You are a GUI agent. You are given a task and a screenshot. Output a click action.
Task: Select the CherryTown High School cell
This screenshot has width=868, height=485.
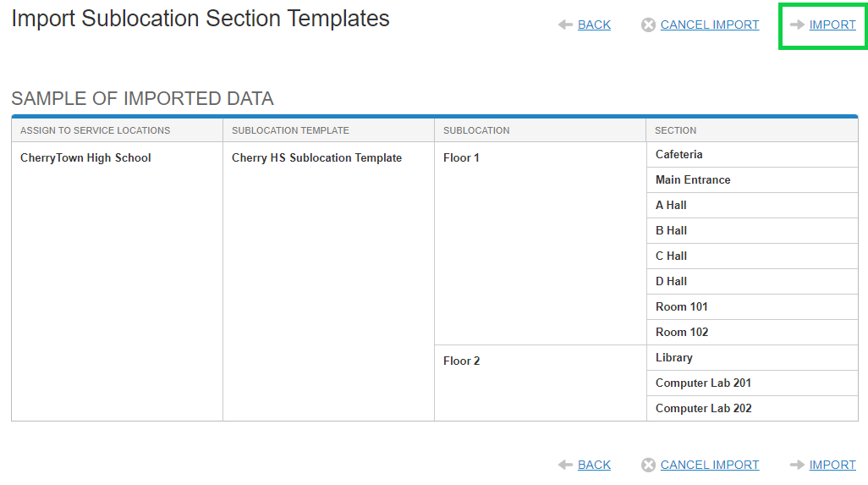coord(85,158)
